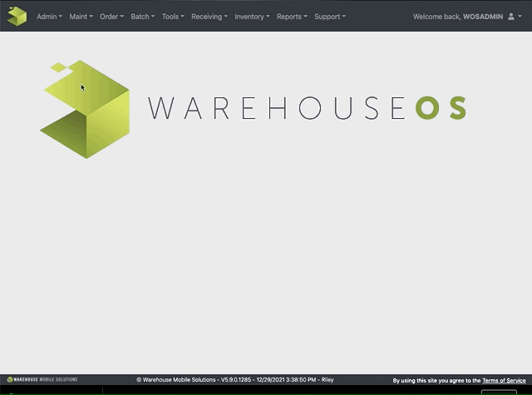This screenshot has height=395, width=532.
Task: Expand the Reports menu
Action: coord(292,17)
